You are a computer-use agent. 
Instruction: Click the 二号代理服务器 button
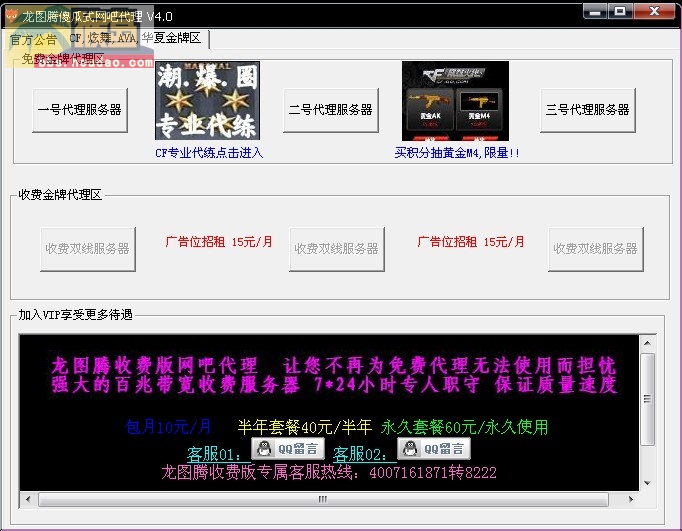pos(331,110)
